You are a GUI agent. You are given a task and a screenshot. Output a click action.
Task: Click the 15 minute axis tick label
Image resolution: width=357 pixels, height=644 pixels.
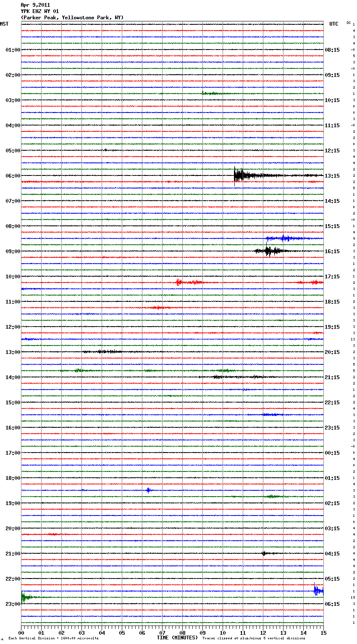(x=323, y=633)
